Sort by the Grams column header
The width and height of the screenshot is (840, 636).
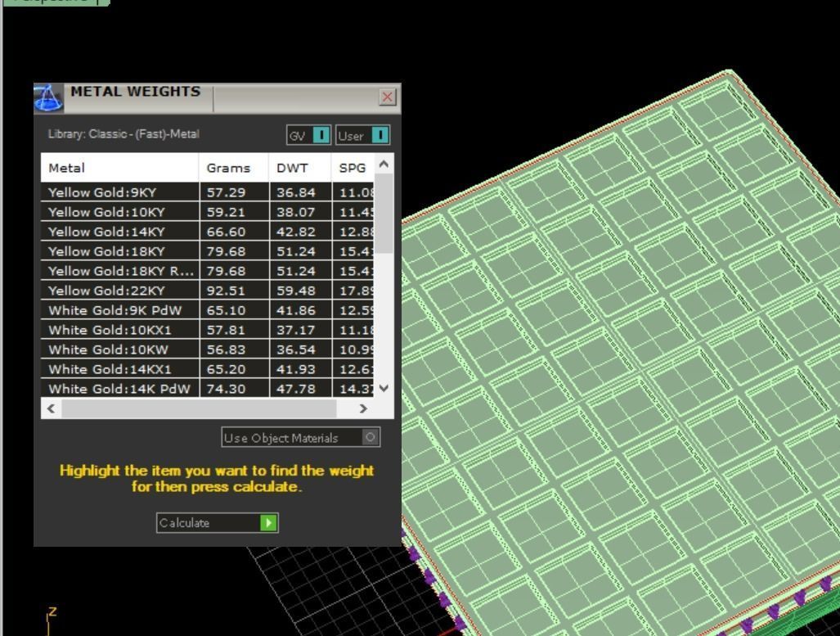pos(234,168)
